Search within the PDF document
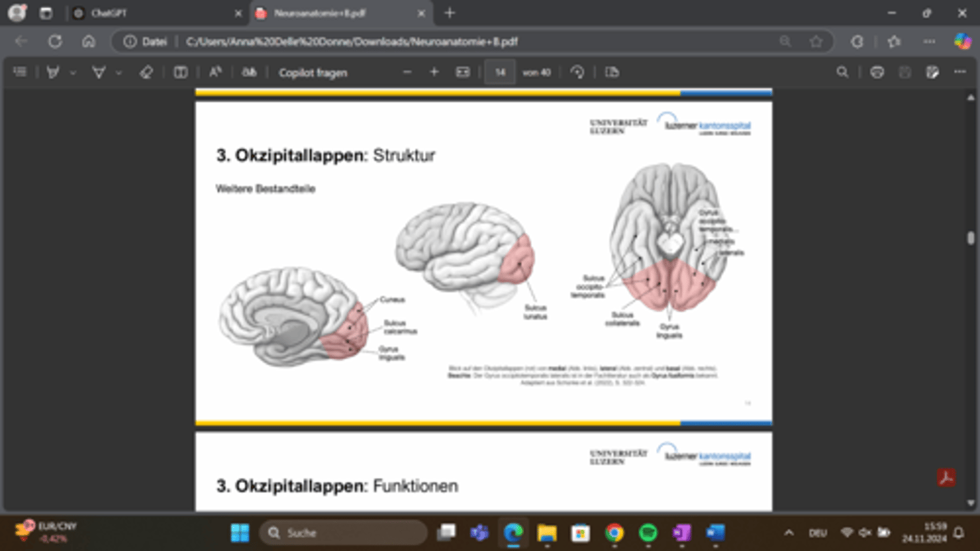 pyautogui.click(x=843, y=72)
